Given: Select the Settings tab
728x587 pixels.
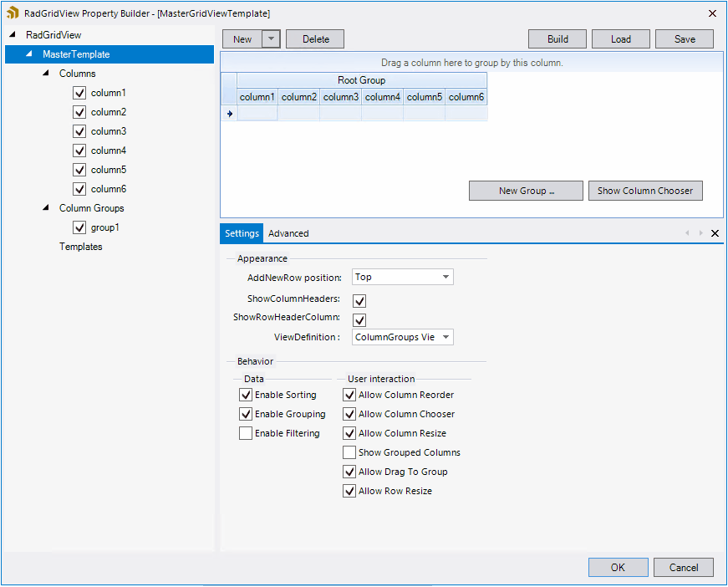Looking at the screenshot, I should [x=242, y=233].
